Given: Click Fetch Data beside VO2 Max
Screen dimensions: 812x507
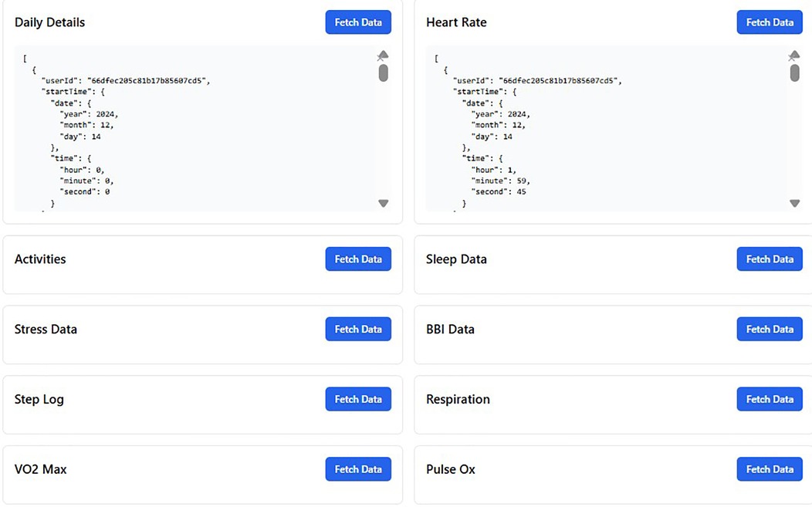Looking at the screenshot, I should [x=358, y=469].
